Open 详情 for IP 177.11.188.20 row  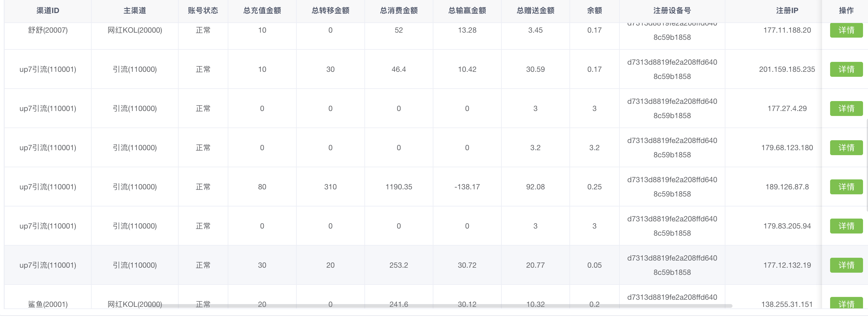(x=846, y=30)
